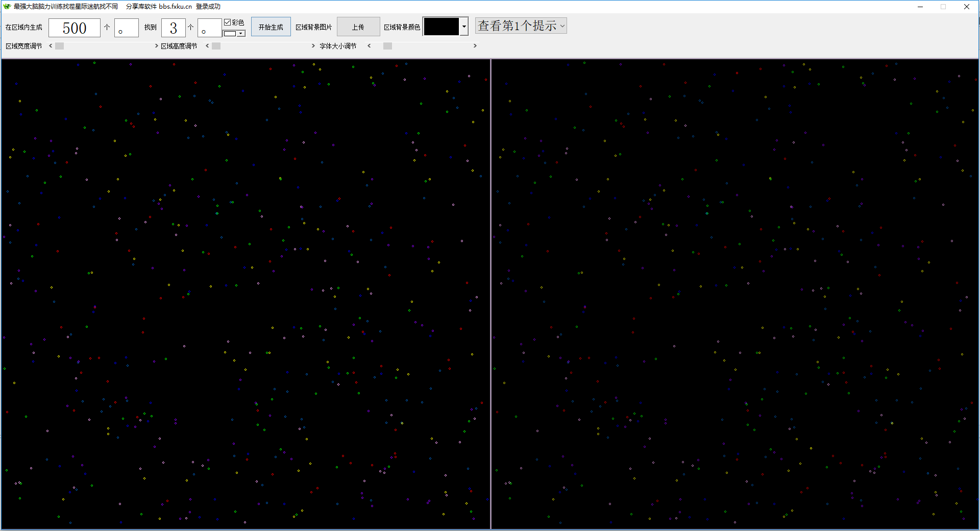The height and width of the screenshot is (531, 980).
Task: Expand the background color dropdown arrow
Action: 464,27
